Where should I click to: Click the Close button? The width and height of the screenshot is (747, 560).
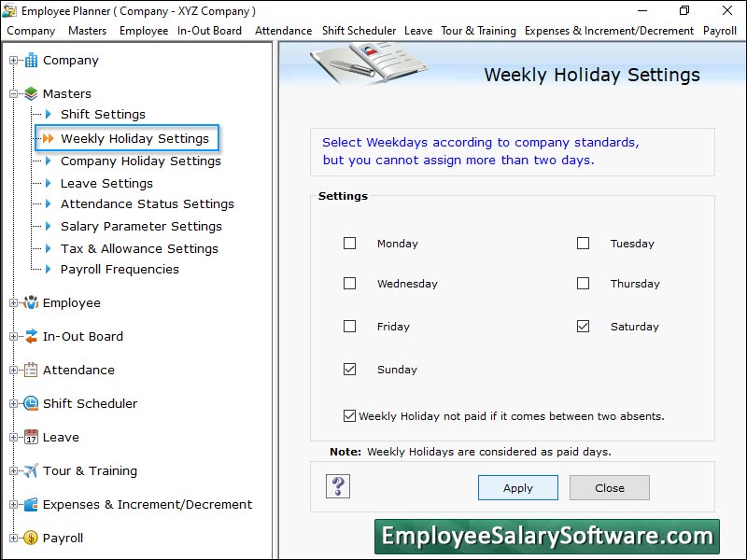609,486
